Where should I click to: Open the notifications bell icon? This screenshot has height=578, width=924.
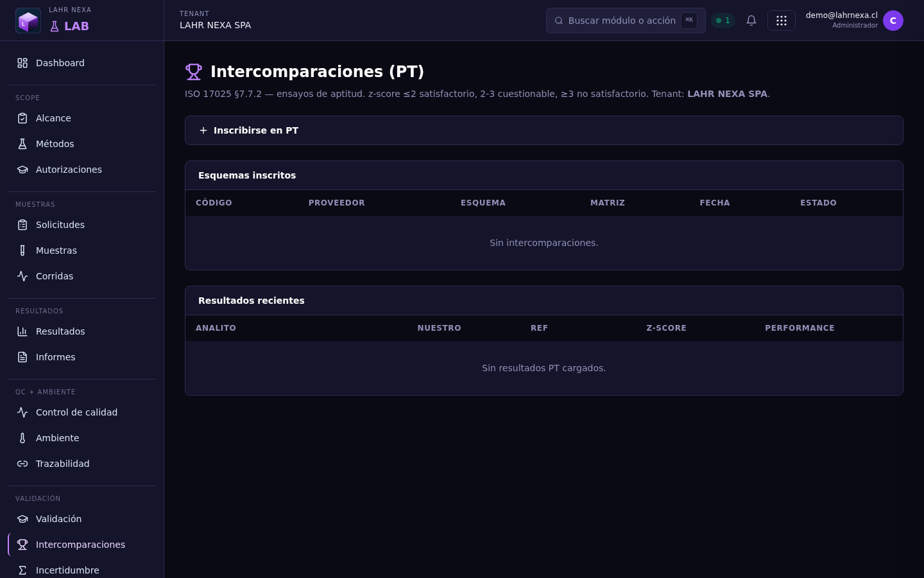[751, 21]
